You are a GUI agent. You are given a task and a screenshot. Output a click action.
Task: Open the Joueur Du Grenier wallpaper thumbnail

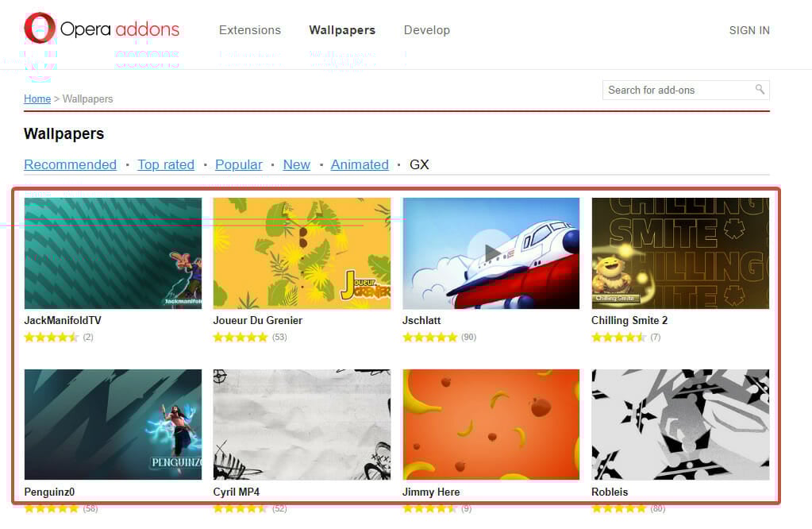302,253
